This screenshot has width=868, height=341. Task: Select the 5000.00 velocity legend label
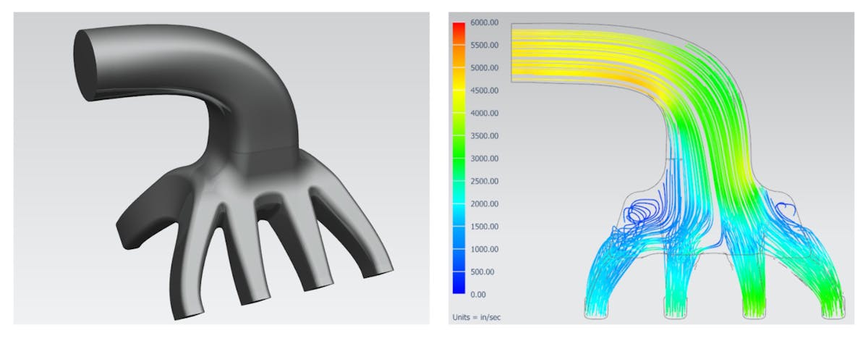pos(485,68)
